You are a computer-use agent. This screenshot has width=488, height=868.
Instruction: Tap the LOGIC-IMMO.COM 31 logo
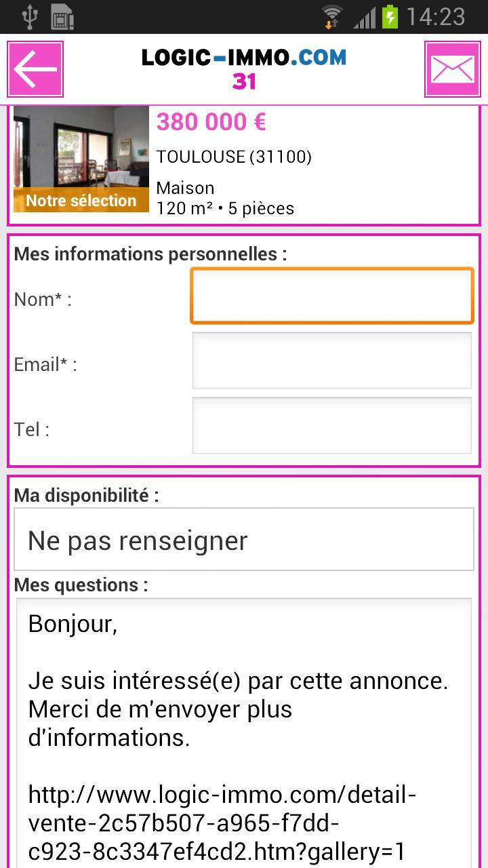tap(243, 67)
